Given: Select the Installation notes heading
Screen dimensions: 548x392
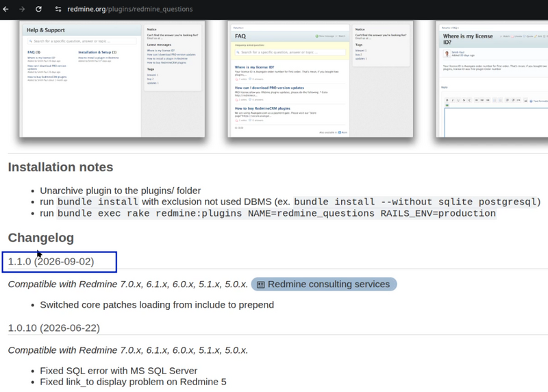Looking at the screenshot, I should tap(60, 167).
